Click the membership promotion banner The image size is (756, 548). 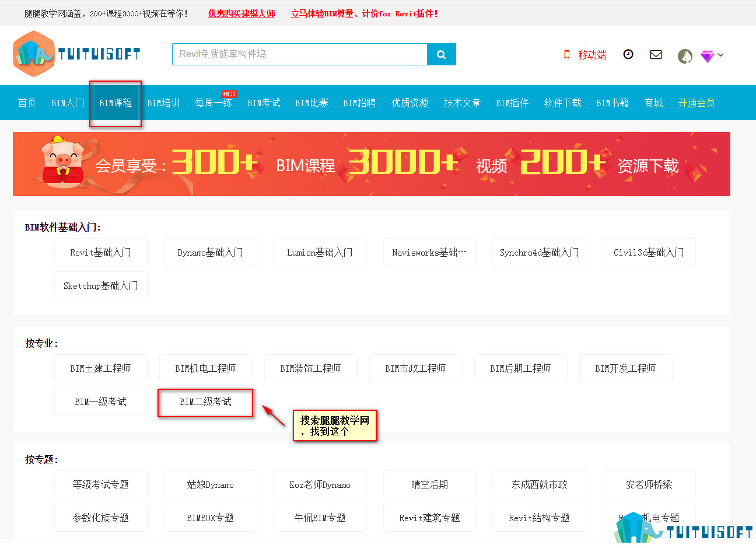point(372,164)
